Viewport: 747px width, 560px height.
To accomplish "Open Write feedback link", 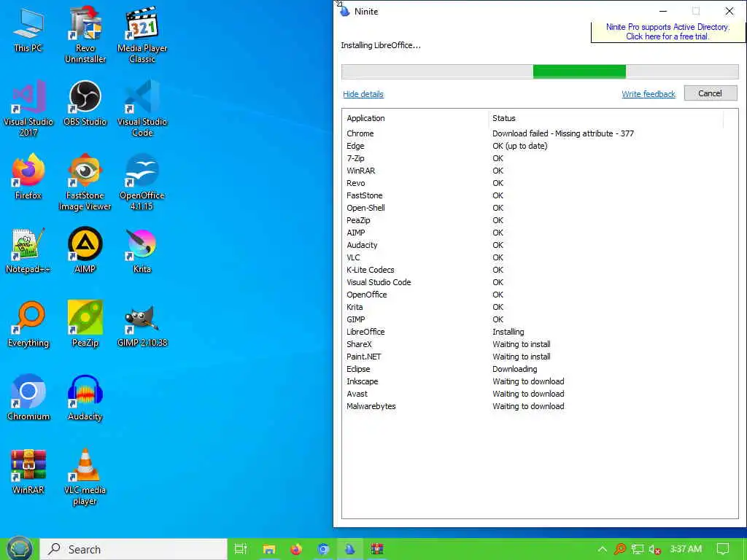I will (x=649, y=94).
